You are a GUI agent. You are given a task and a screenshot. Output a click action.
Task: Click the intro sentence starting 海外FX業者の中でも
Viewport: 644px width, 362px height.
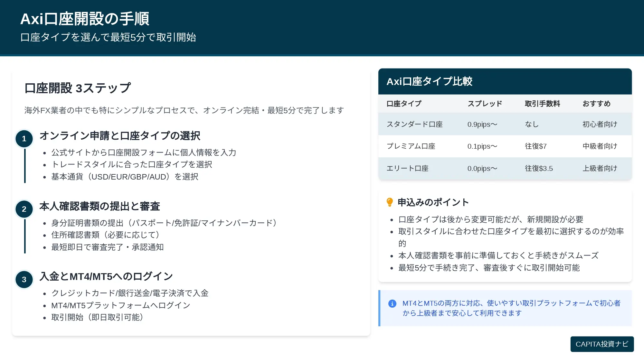coord(184,110)
